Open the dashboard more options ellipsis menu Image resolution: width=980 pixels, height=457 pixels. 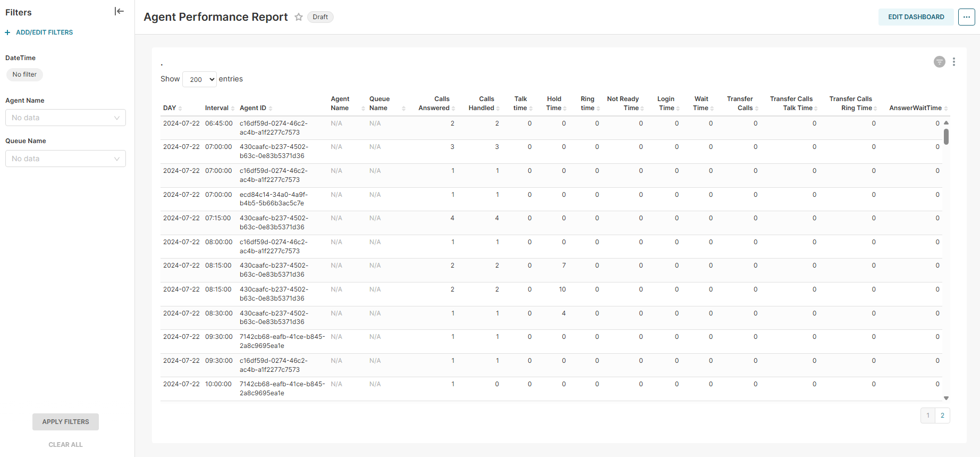[x=966, y=17]
